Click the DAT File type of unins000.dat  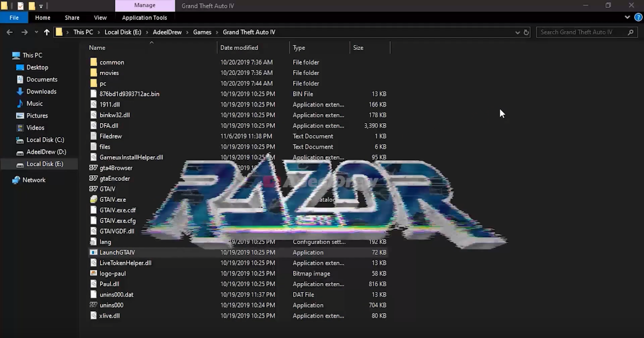(304, 295)
